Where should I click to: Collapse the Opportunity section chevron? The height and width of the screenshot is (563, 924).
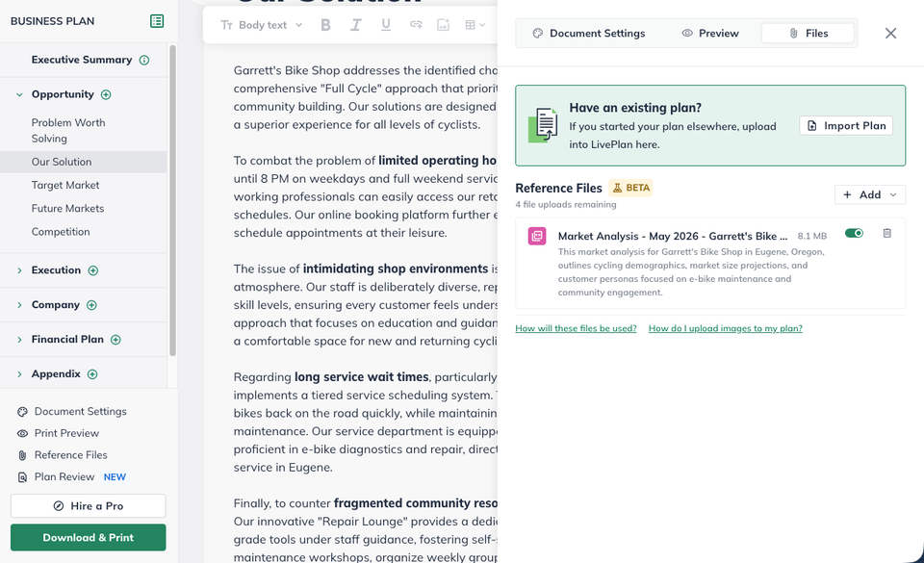(19, 95)
